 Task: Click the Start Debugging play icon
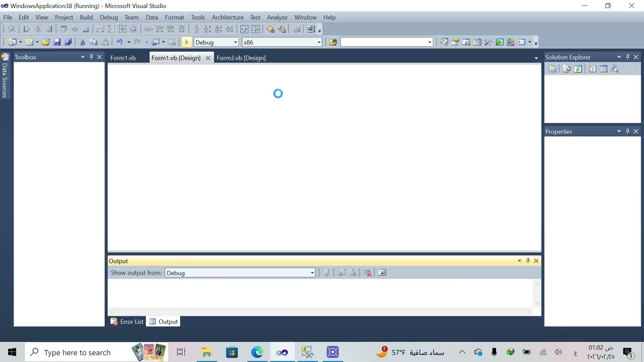click(186, 42)
